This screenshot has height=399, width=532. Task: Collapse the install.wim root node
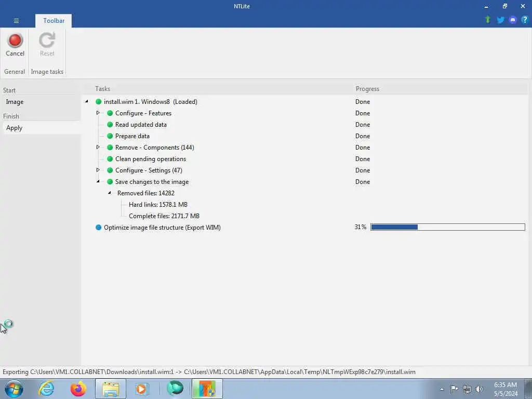point(87,101)
